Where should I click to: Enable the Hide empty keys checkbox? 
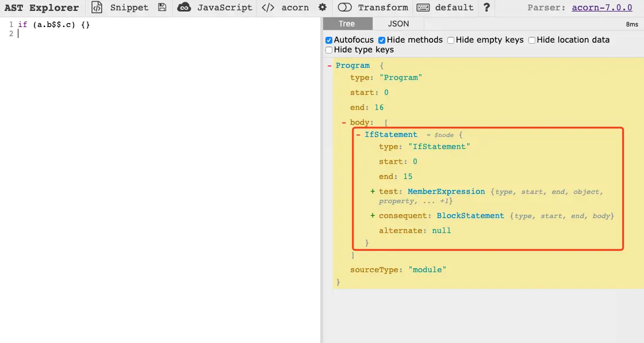coord(451,40)
